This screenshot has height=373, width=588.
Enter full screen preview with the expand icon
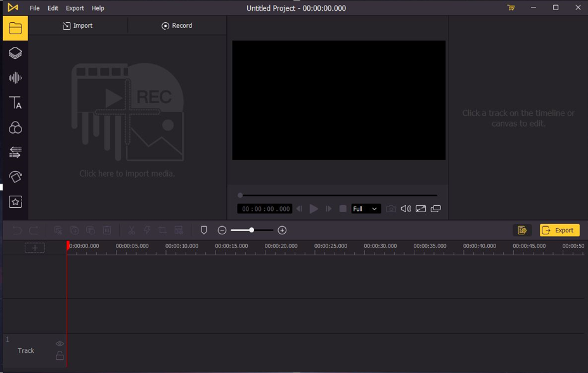pyautogui.click(x=421, y=209)
